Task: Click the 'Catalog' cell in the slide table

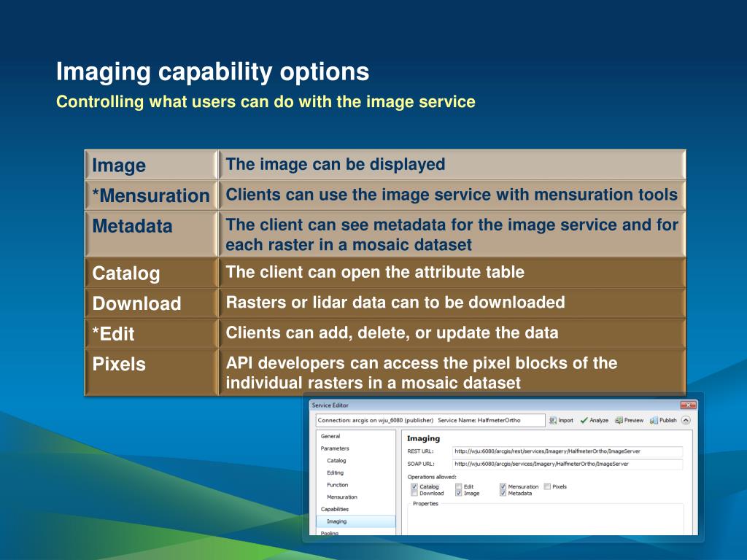Action: (x=151, y=273)
